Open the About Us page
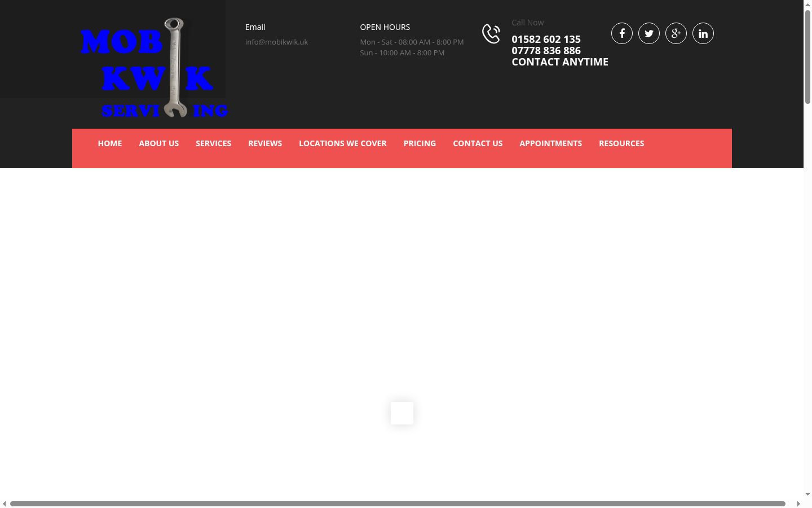812x508 pixels. point(159,143)
